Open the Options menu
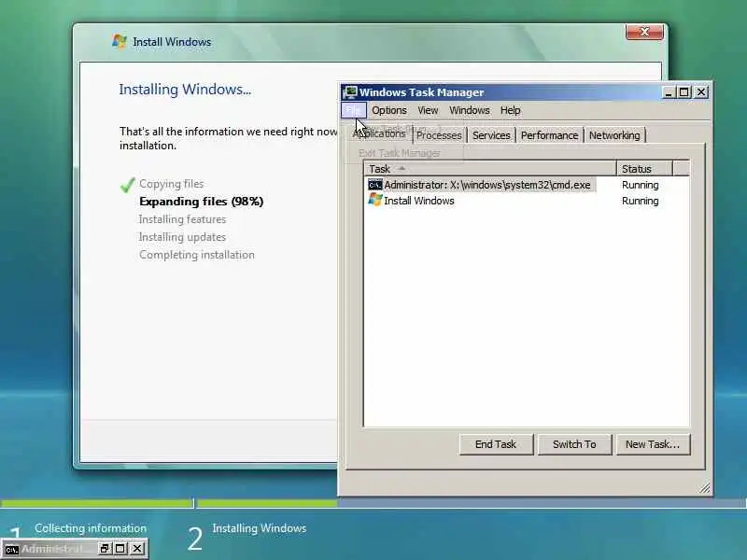This screenshot has width=747, height=560. click(389, 110)
